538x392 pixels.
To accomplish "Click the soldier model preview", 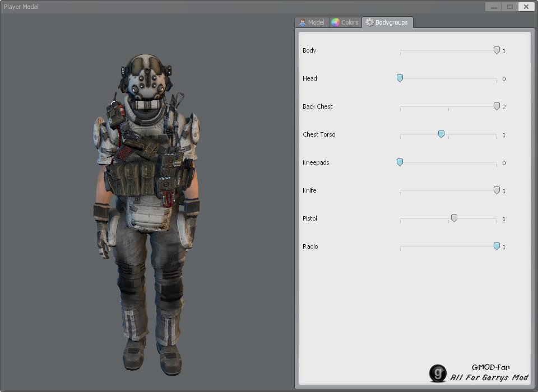I will [147, 214].
